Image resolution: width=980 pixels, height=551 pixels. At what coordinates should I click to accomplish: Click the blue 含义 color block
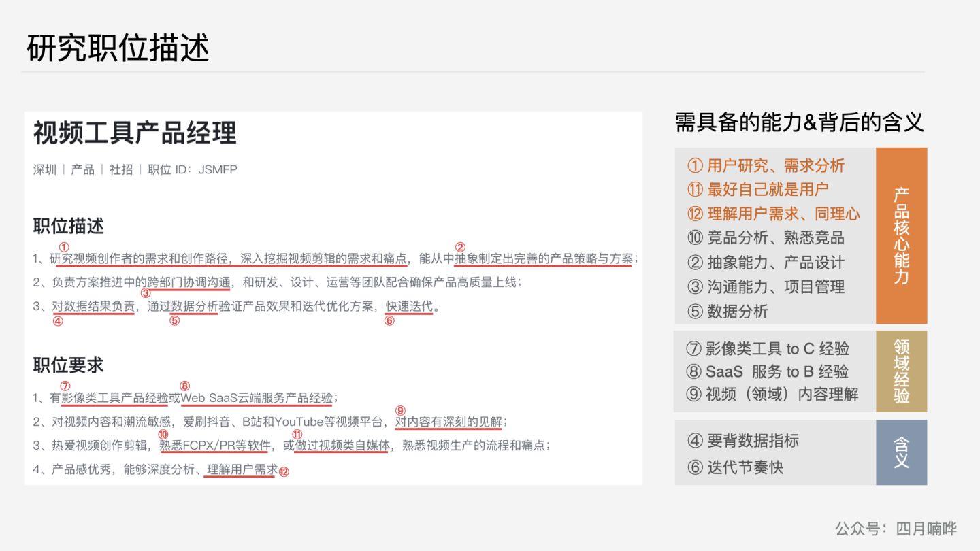tap(901, 452)
